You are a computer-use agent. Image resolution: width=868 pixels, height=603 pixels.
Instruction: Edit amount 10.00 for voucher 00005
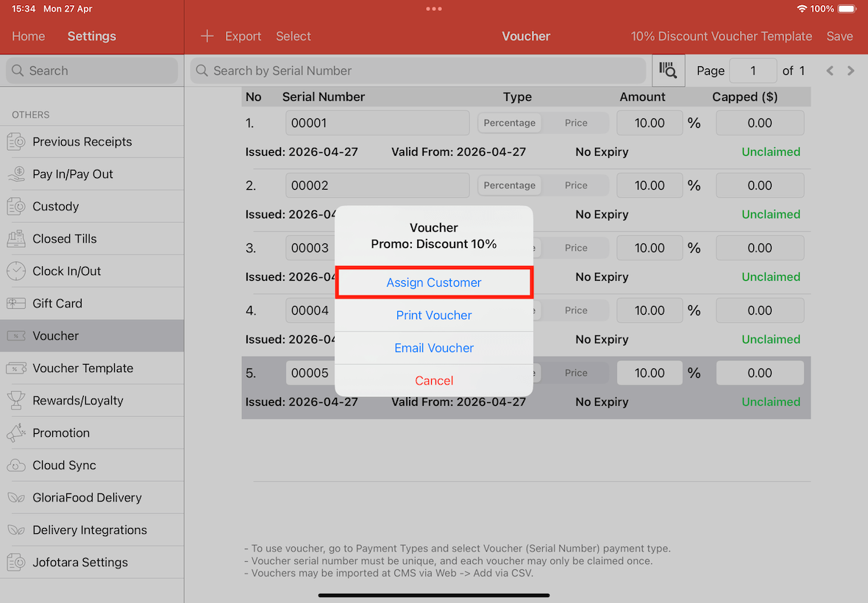click(x=650, y=373)
